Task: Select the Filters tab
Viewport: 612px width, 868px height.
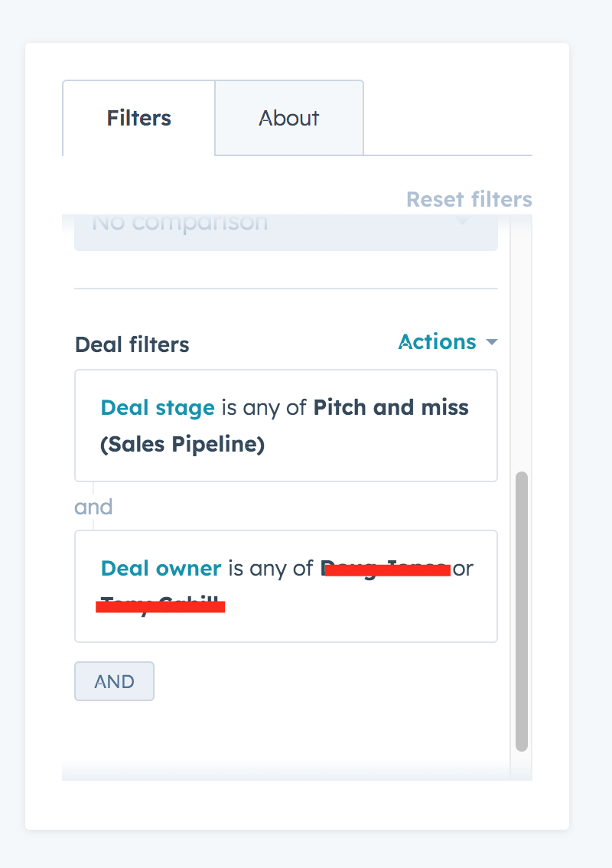Action: [x=138, y=118]
